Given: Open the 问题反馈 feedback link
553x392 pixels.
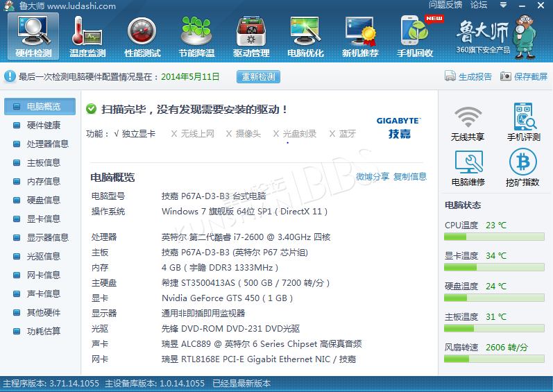Looking at the screenshot, I should (446, 5).
